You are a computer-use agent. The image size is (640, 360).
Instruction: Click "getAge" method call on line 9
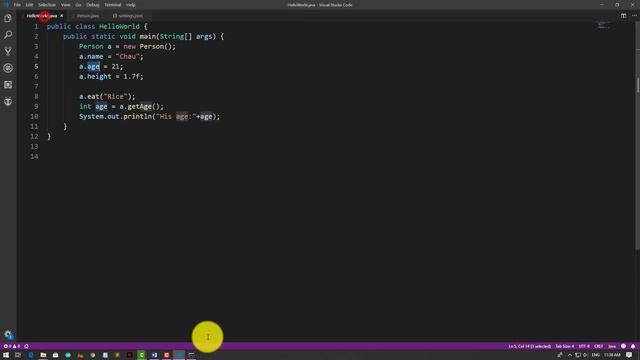pos(140,107)
